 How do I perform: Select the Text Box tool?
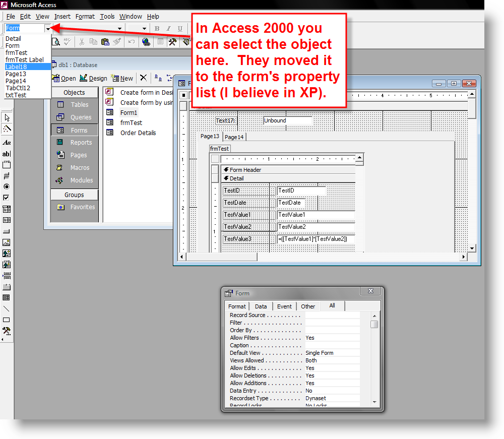pos(7,154)
